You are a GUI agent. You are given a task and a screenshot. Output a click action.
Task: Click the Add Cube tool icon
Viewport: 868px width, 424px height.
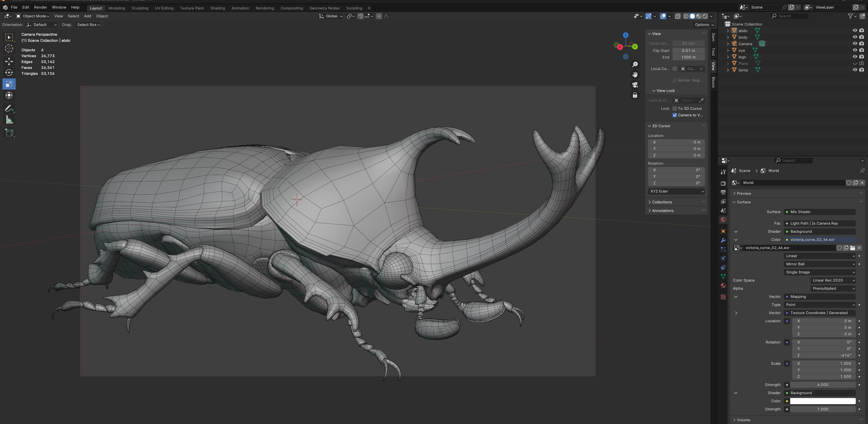tap(9, 133)
